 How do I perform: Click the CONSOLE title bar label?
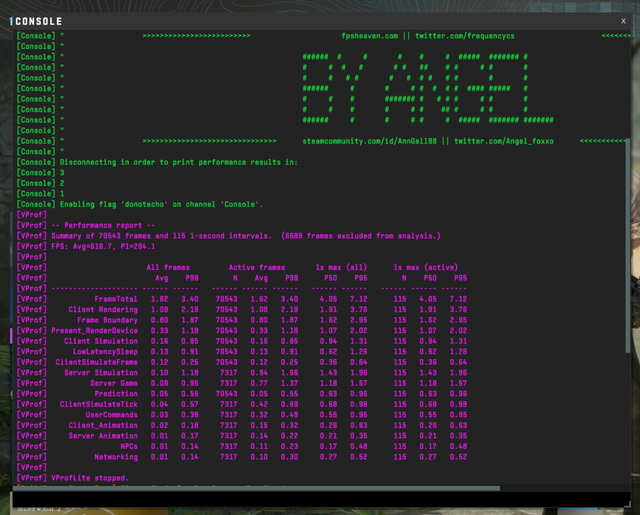coord(38,21)
